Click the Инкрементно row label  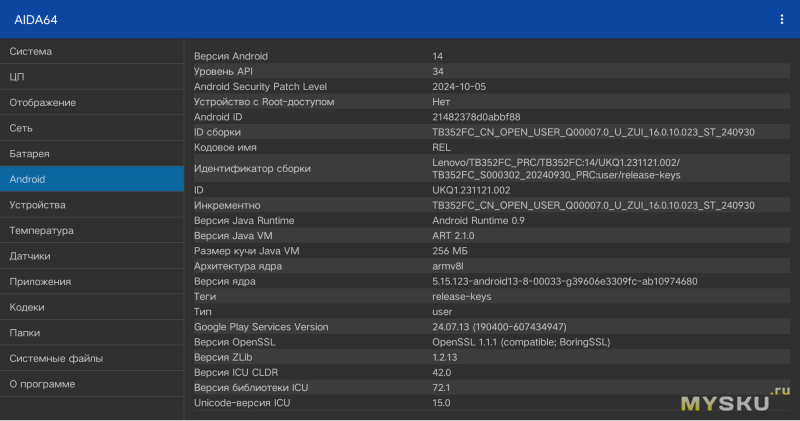pyautogui.click(x=227, y=205)
